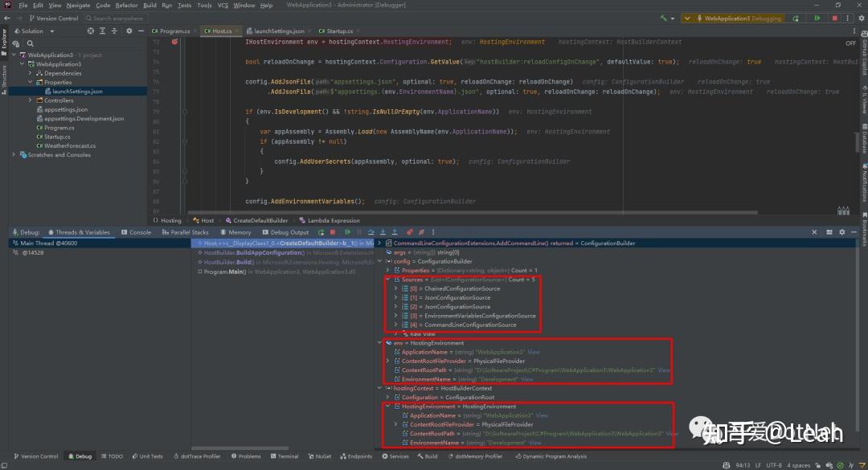This screenshot has width=868, height=470.
Task: Open the Navigate menu
Action: (x=78, y=5)
